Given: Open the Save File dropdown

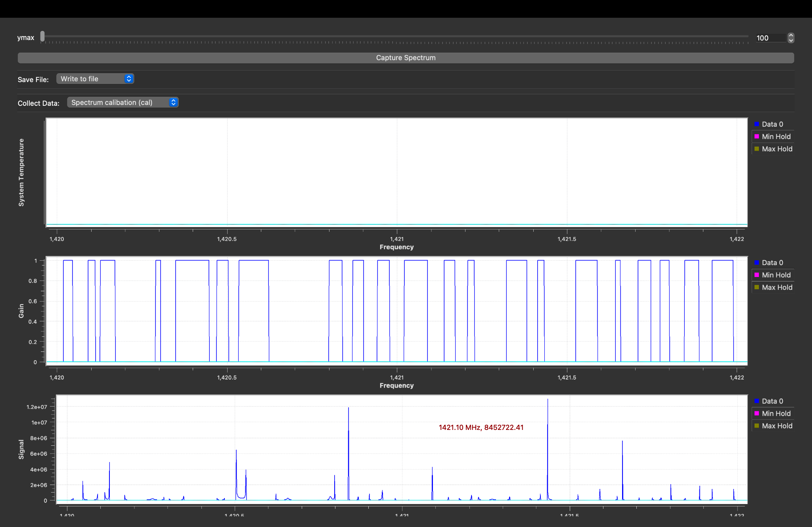Looking at the screenshot, I should tap(95, 79).
